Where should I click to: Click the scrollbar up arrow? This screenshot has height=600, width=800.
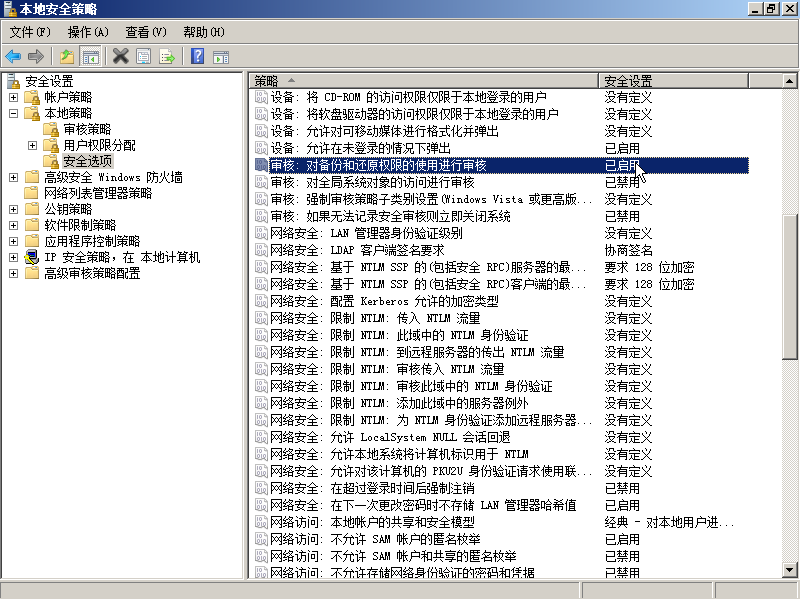click(790, 81)
